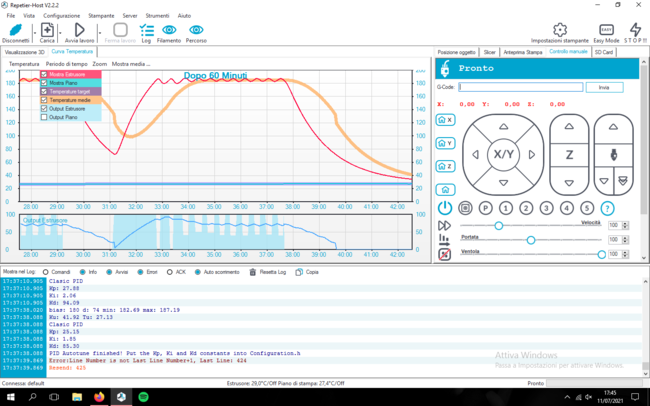The width and height of the screenshot is (650, 406).
Task: Open Impostazioni stampante gear icon
Action: tap(560, 31)
